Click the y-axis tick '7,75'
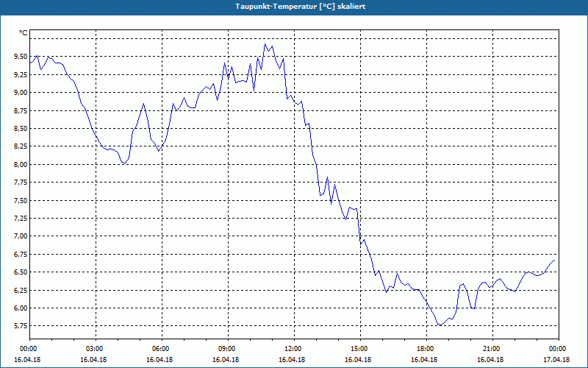 21,182
